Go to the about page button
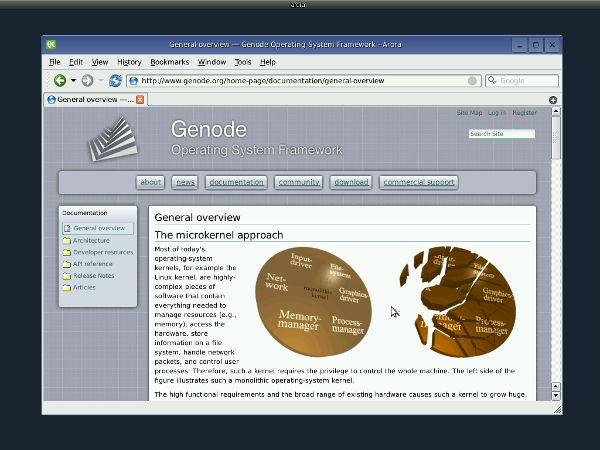600x450 pixels. coord(150,182)
